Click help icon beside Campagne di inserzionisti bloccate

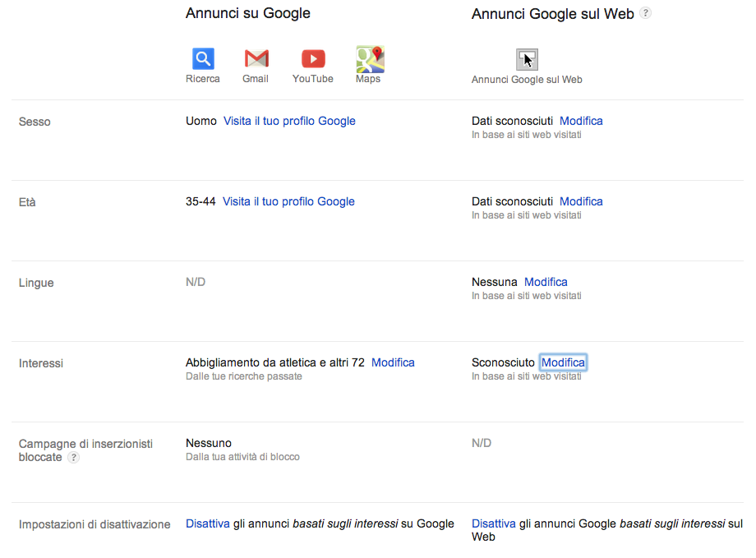coord(74,458)
